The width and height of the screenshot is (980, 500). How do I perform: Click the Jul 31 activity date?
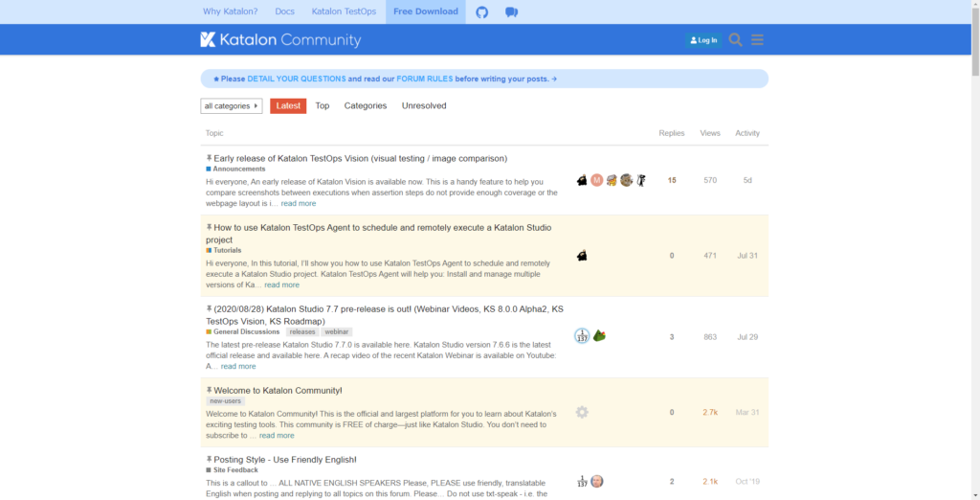pos(747,256)
